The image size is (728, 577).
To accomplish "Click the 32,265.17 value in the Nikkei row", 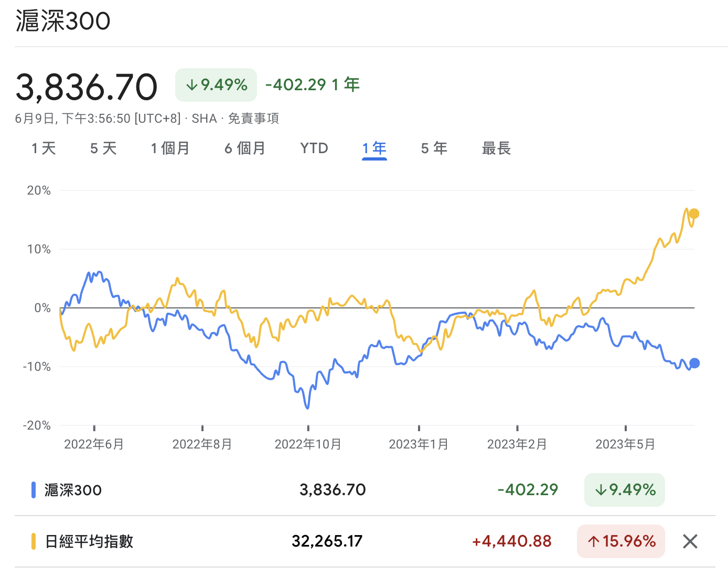I will pyautogui.click(x=327, y=541).
